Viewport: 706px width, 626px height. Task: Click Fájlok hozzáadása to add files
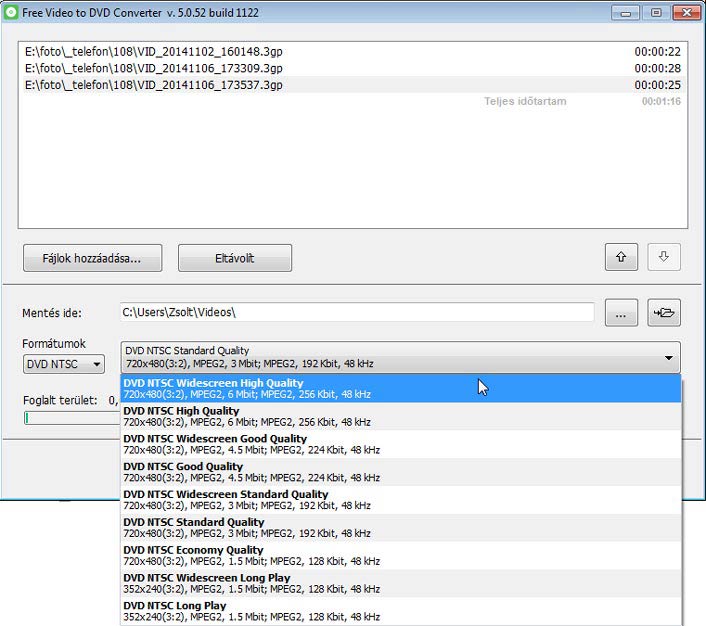[x=92, y=258]
